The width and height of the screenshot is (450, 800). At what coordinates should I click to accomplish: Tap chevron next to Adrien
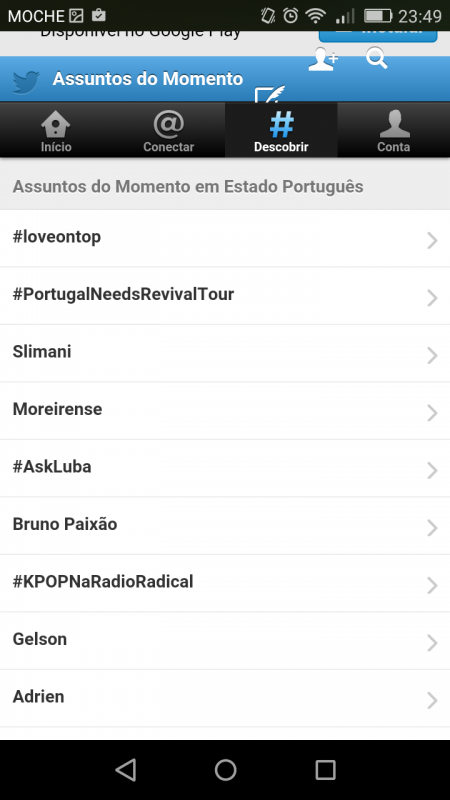click(x=432, y=700)
